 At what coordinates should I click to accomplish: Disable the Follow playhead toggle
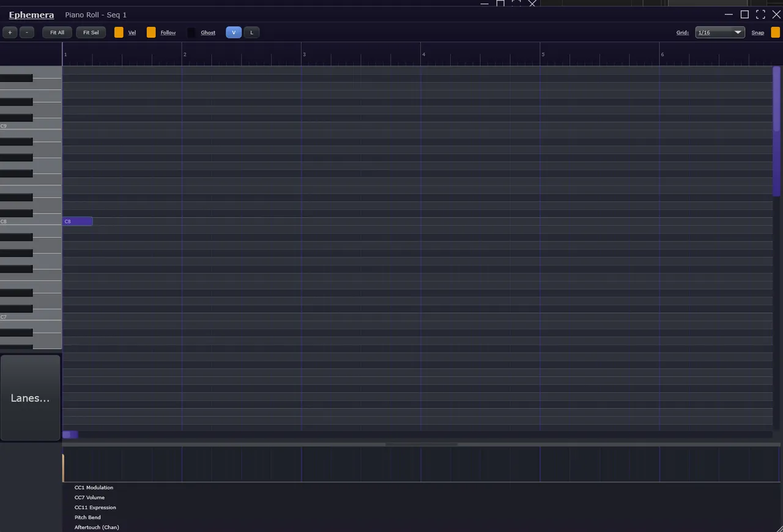[151, 32]
